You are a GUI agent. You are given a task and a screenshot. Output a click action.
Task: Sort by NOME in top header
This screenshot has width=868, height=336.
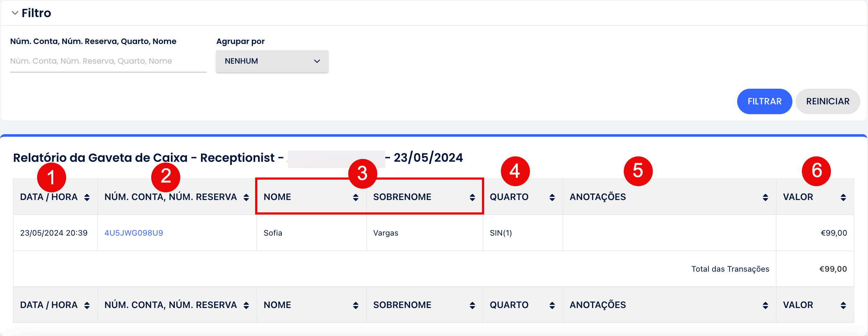(312, 197)
